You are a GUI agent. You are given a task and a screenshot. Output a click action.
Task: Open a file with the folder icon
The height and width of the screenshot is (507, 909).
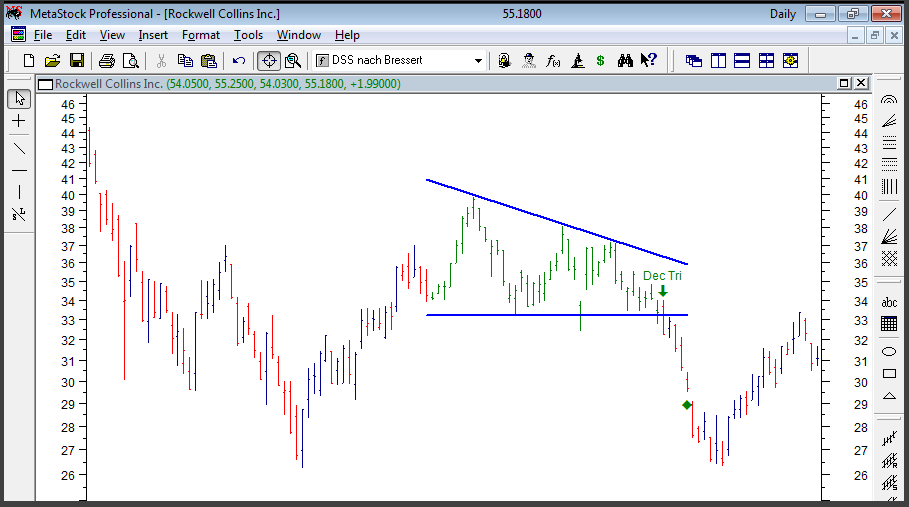(53, 60)
